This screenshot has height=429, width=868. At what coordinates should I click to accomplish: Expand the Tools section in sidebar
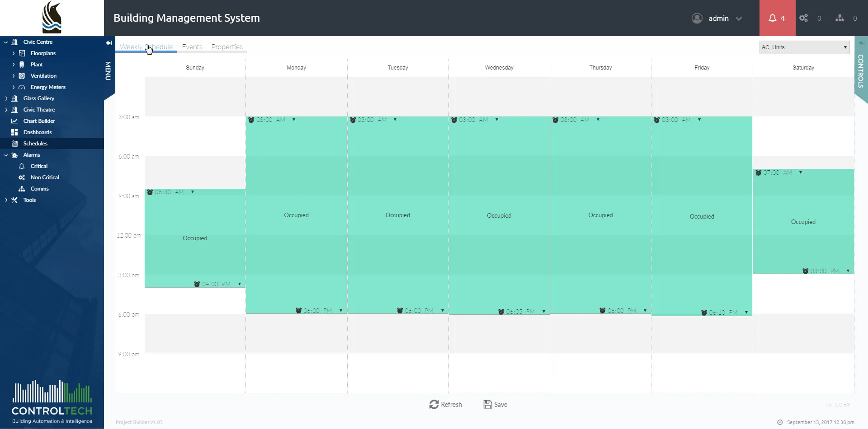6,200
